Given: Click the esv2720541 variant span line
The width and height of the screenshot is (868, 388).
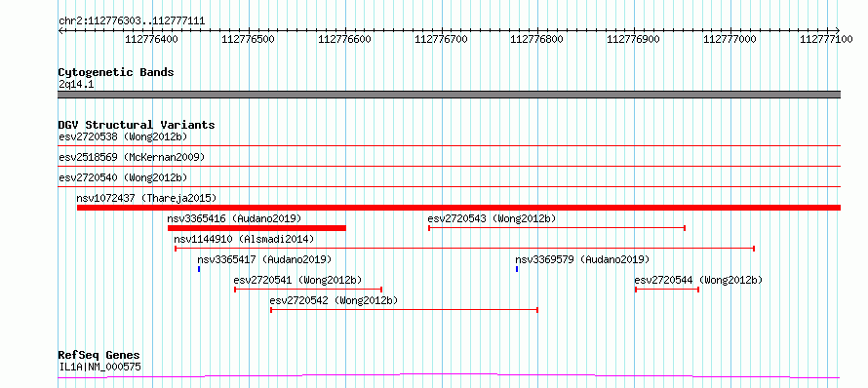Looking at the screenshot, I should coord(308,290).
